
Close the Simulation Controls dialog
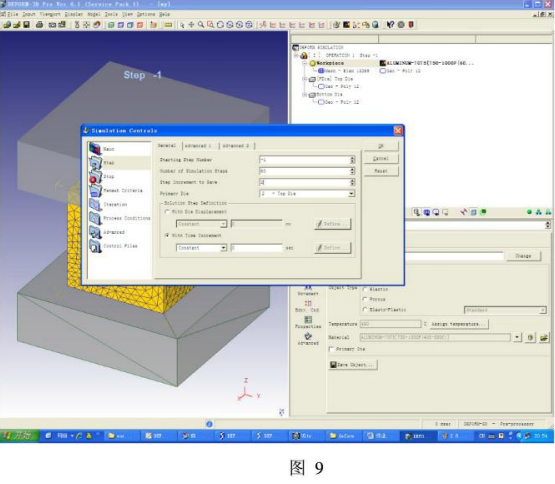(398, 131)
